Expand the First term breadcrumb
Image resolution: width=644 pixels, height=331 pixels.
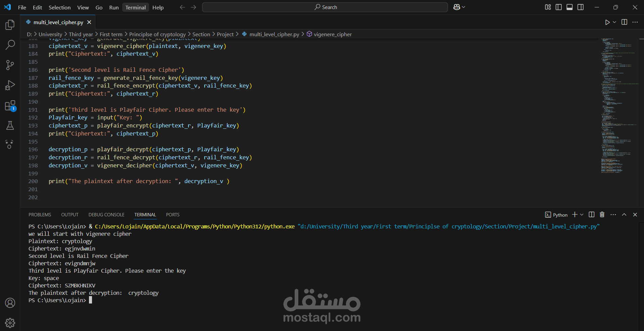tap(111, 34)
